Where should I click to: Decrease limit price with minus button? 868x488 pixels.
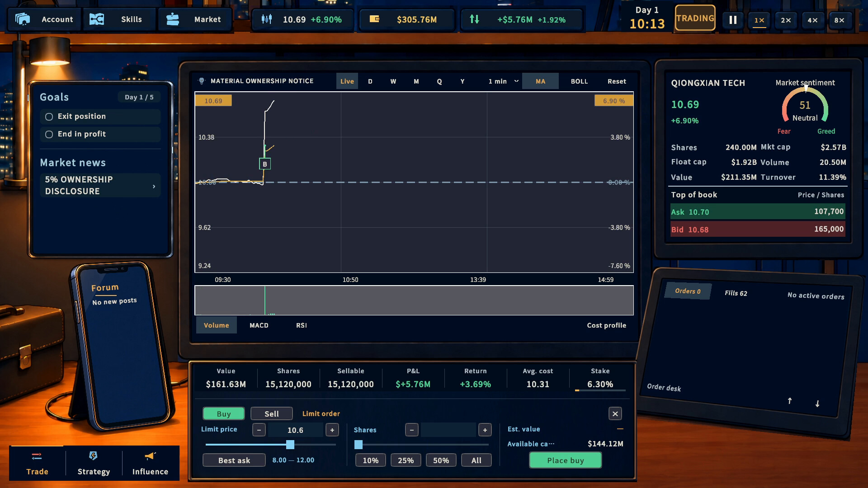coord(259,430)
